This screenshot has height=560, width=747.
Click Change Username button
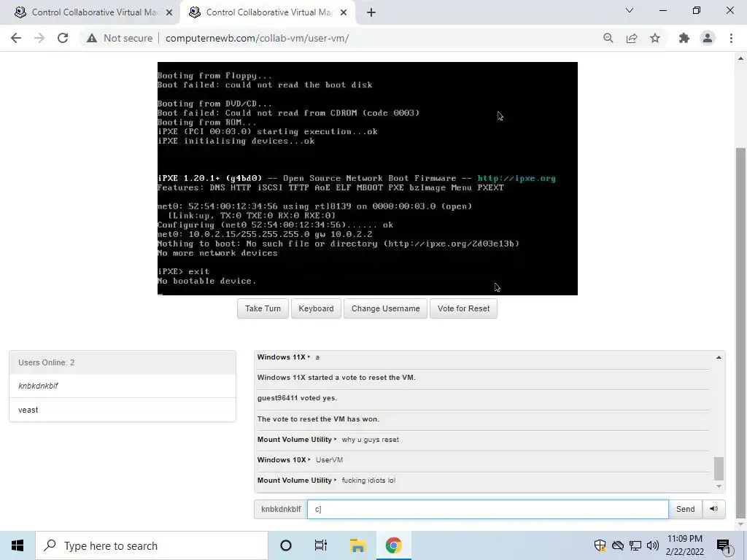[x=385, y=308]
